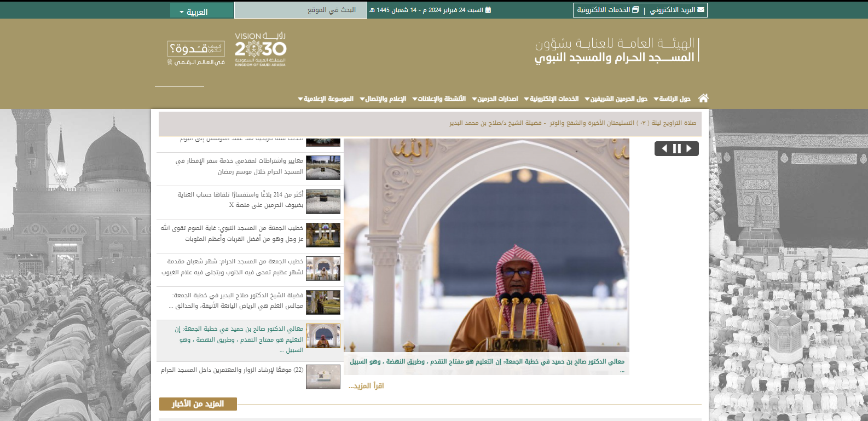
Task: Open the صلاة التراويح ticker headline
Action: tap(573, 123)
